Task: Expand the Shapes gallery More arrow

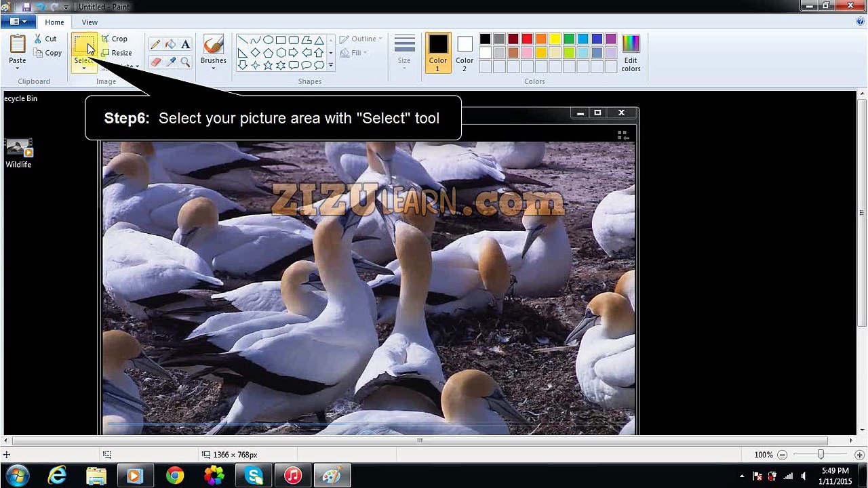Action: point(331,66)
